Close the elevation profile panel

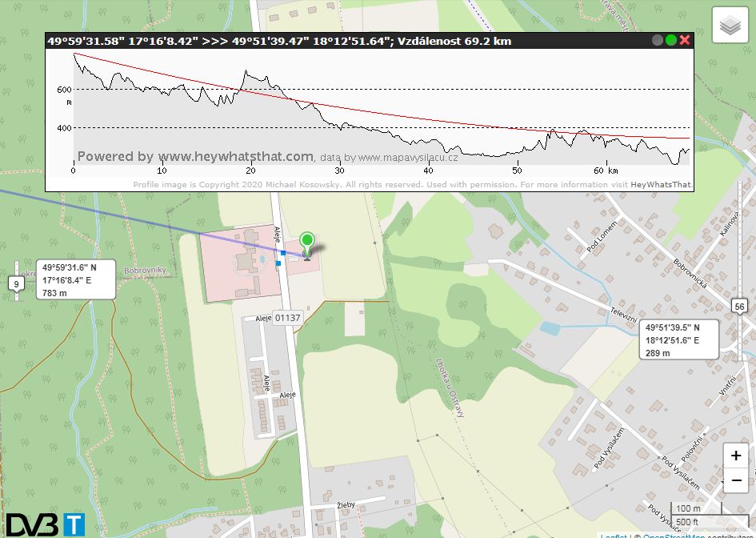685,41
